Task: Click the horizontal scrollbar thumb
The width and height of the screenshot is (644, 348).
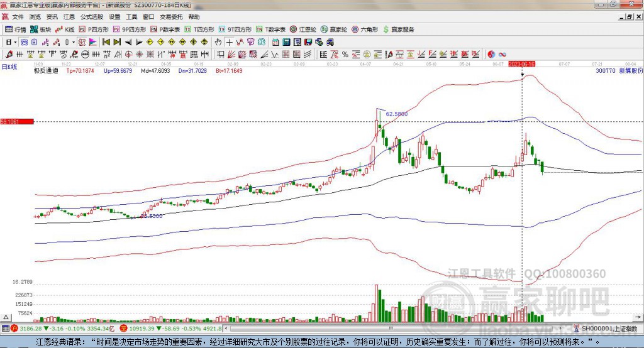Action: (391, 329)
